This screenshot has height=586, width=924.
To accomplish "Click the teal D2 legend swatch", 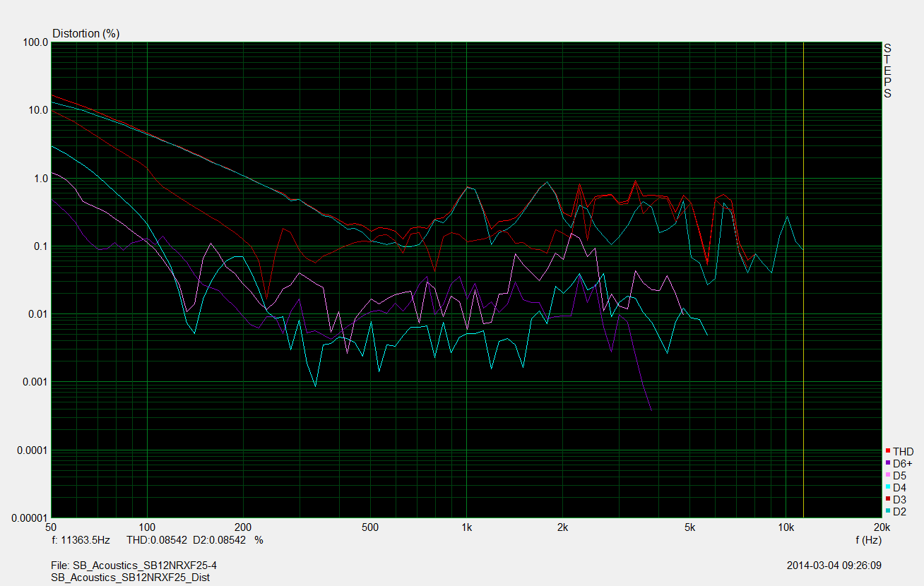I will click(888, 511).
